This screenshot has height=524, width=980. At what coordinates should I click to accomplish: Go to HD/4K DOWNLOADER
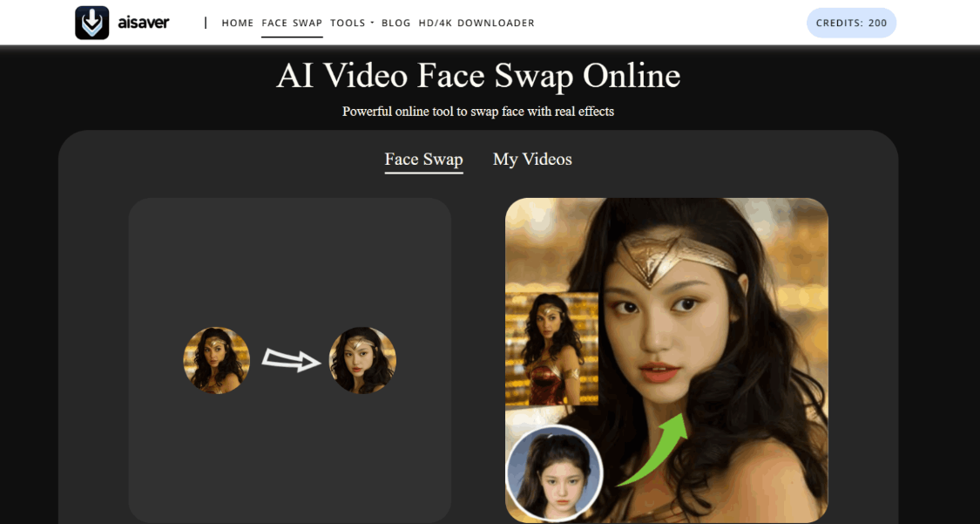pos(476,23)
